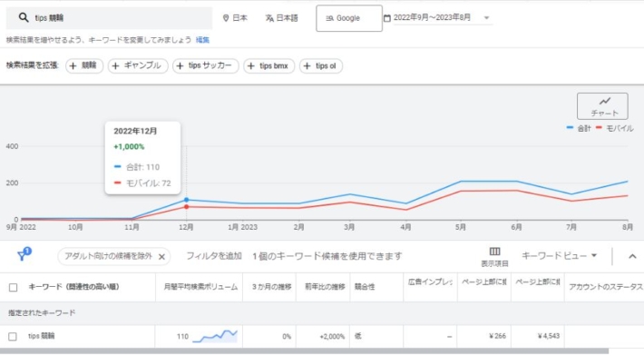Sort by キーワード (関連性の高い順) column
The height and width of the screenshot is (356, 644).
click(74, 287)
